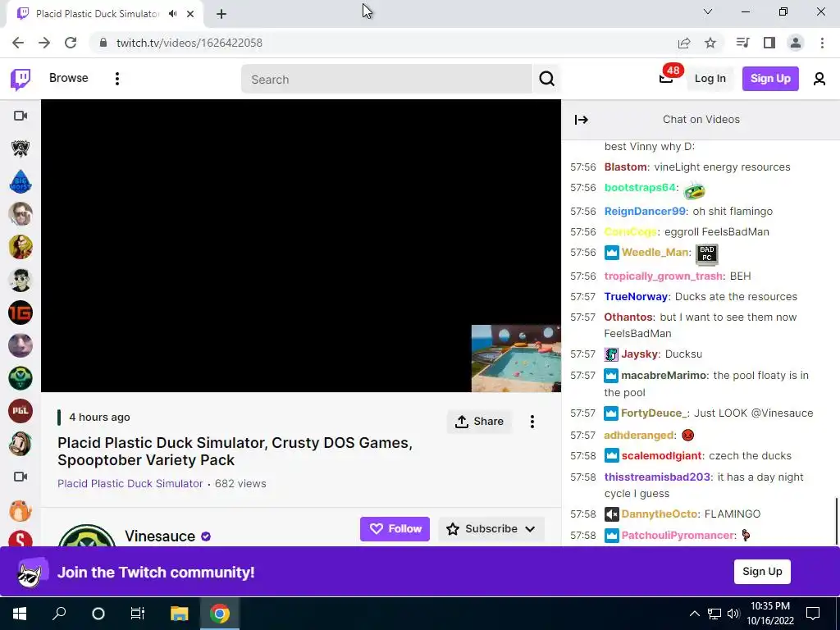The height and width of the screenshot is (630, 840).
Task: Jump to 57:58 timestamp beside scalemodlgiant
Action: coord(583,456)
